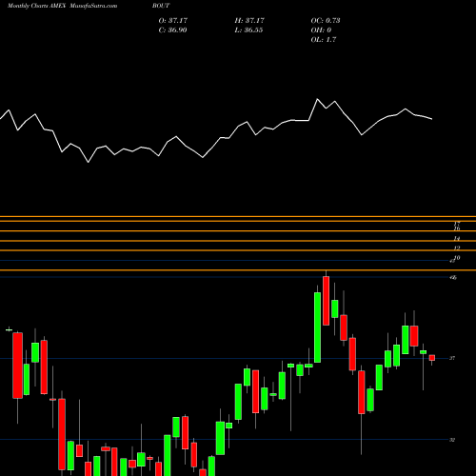Click the 14 level label on the right
476x476 pixels.
(457, 238)
